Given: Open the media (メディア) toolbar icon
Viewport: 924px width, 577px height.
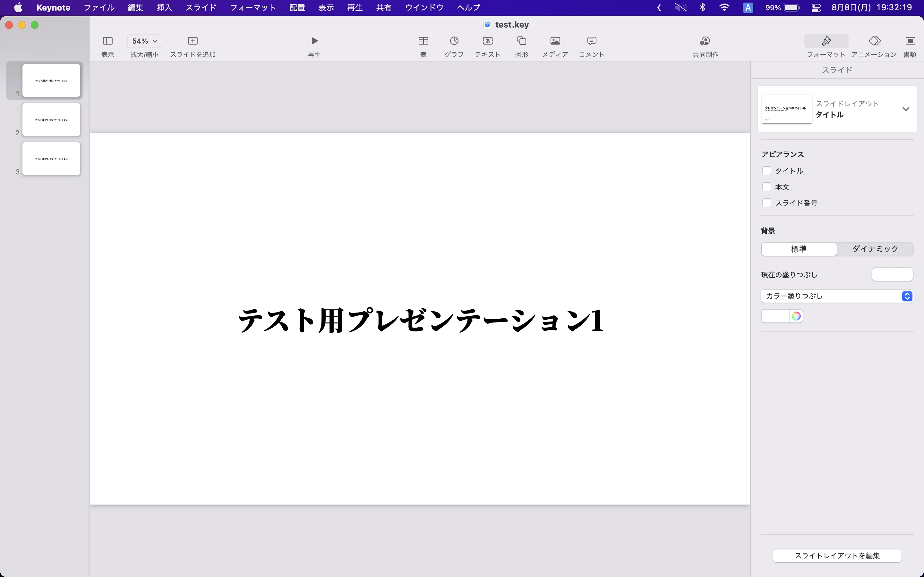Looking at the screenshot, I should (555, 41).
